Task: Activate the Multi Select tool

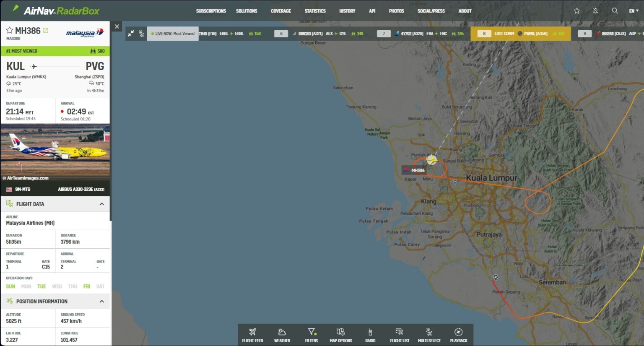Action: click(429, 335)
